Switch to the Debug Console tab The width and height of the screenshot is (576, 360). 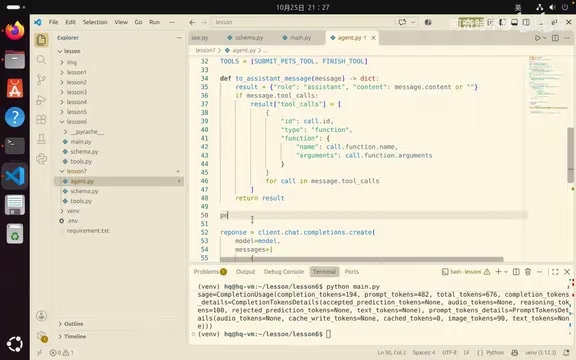tap(284, 272)
